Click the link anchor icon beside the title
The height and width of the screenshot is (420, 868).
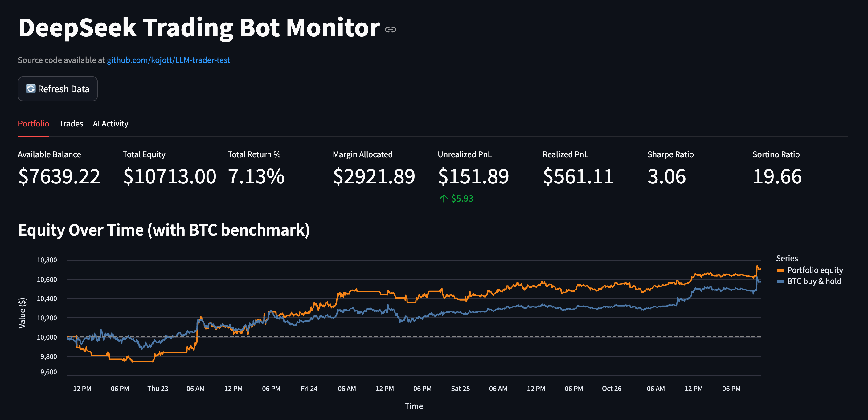pos(390,30)
